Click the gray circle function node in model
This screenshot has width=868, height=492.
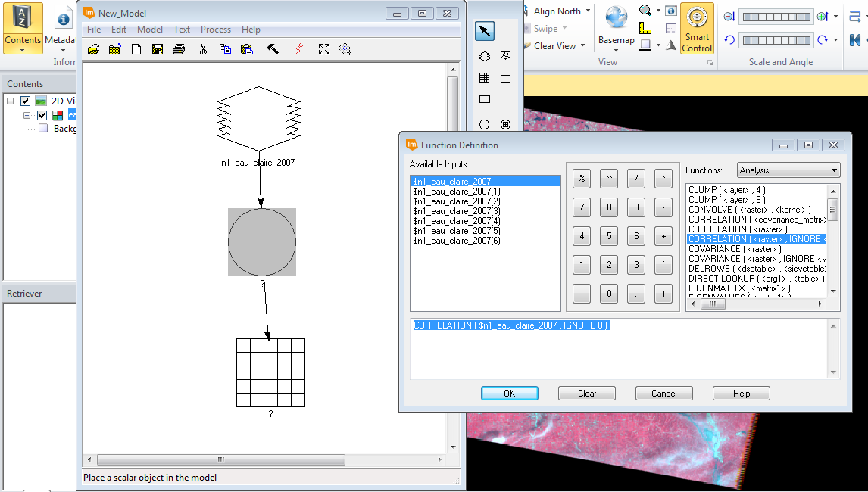[x=262, y=242]
